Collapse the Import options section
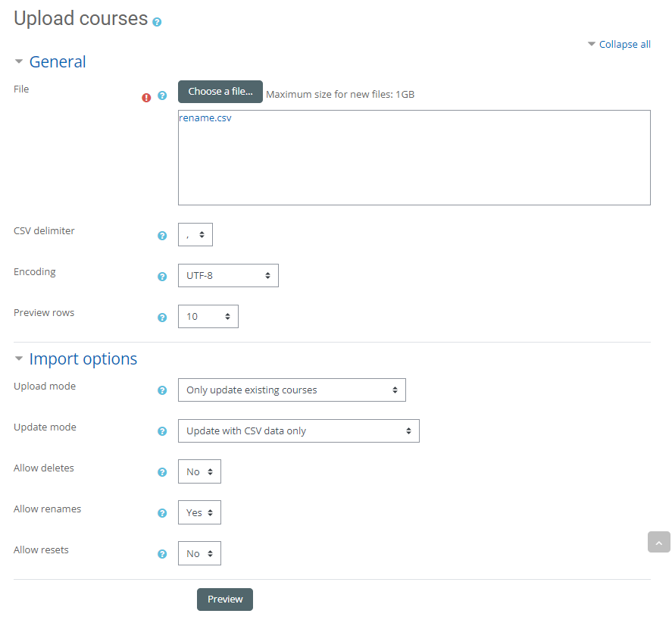Image resolution: width=672 pixels, height=623 pixels. (83, 359)
